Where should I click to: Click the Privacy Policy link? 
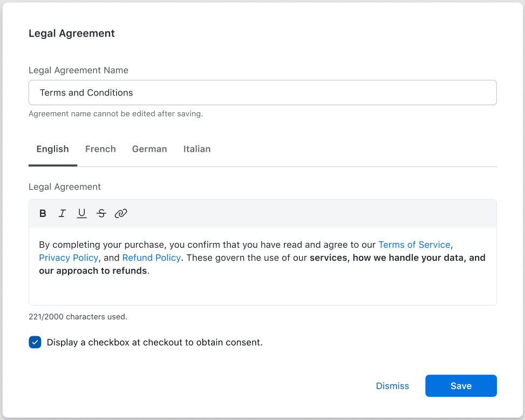click(69, 258)
